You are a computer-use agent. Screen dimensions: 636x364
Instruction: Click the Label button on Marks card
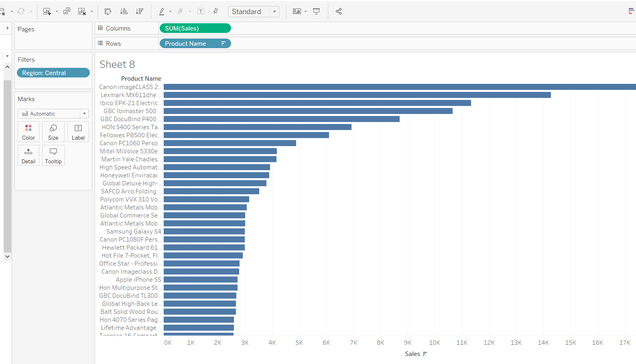(78, 132)
